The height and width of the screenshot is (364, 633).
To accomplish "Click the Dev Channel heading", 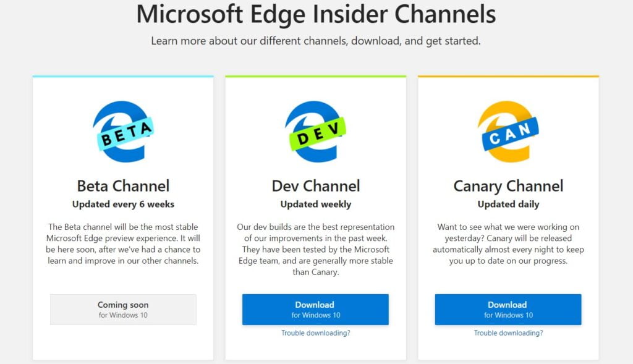I will [x=316, y=185].
